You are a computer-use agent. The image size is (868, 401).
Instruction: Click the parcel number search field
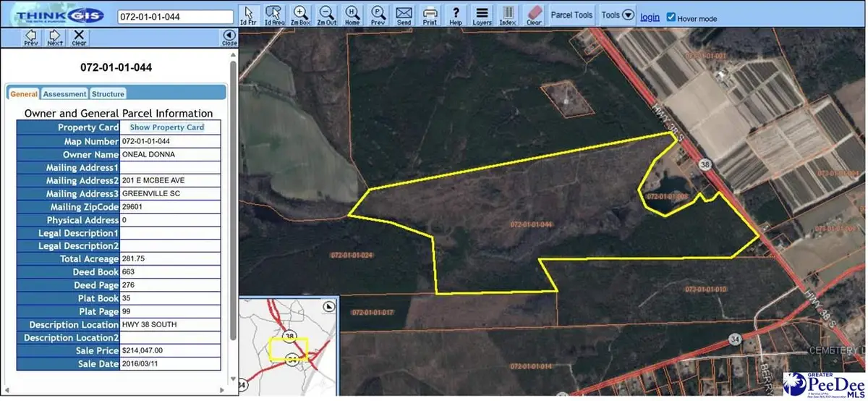point(176,16)
